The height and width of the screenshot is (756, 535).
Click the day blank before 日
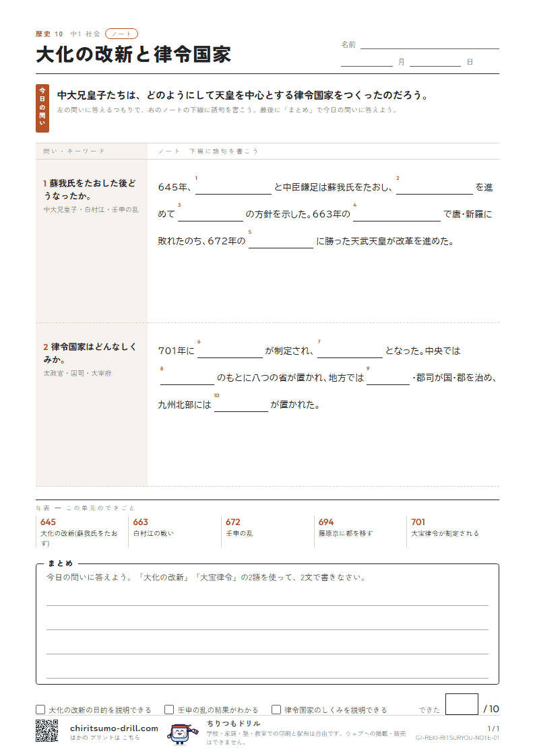(435, 62)
